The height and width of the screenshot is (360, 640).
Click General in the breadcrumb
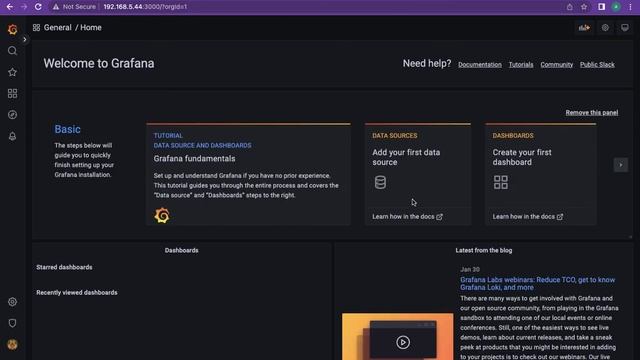pyautogui.click(x=58, y=27)
